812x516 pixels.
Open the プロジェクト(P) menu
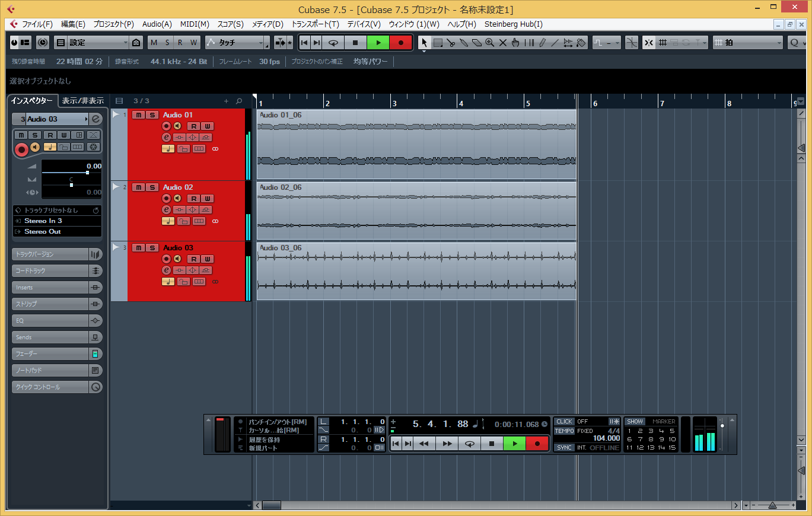point(113,24)
